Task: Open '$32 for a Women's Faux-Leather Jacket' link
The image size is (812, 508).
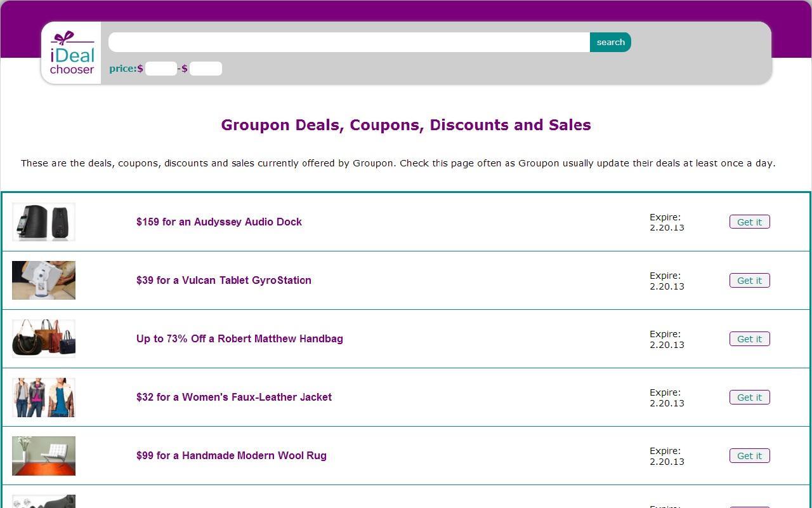Action: (x=234, y=397)
